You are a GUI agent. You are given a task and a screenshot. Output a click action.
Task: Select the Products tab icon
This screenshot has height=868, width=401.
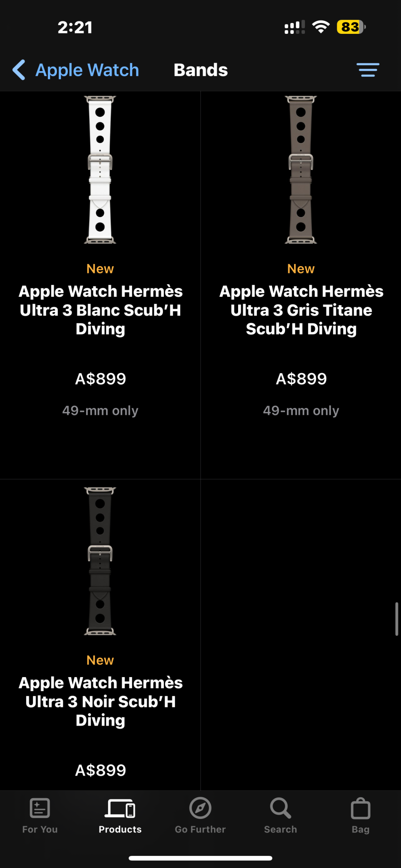tap(120, 809)
